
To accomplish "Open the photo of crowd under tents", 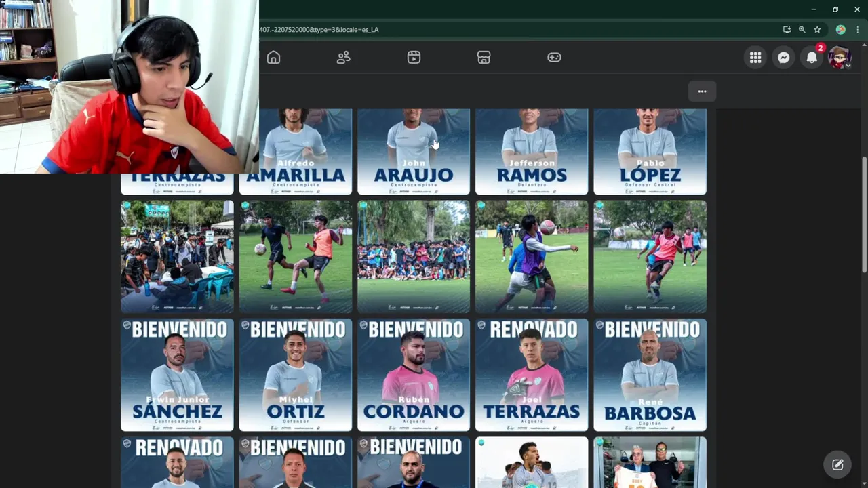I will [x=177, y=257].
